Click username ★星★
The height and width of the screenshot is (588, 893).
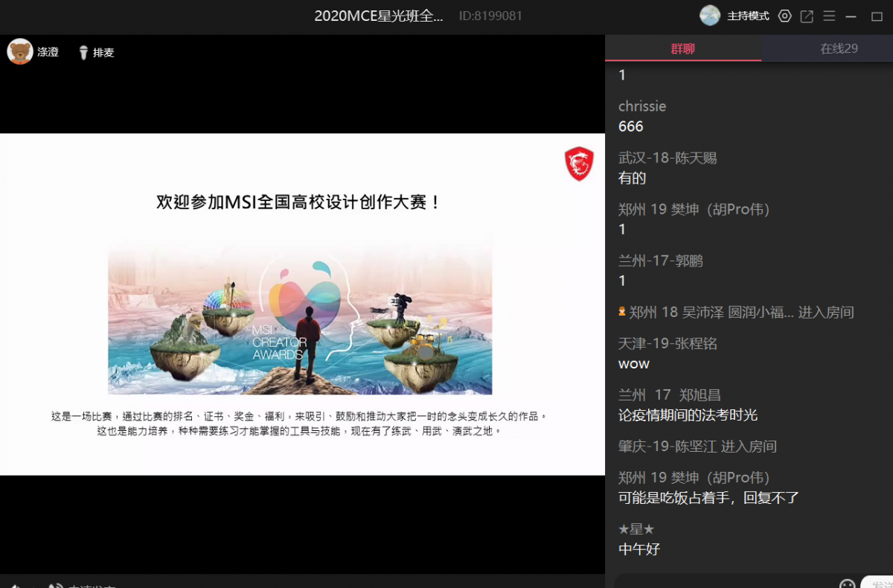tap(636, 529)
